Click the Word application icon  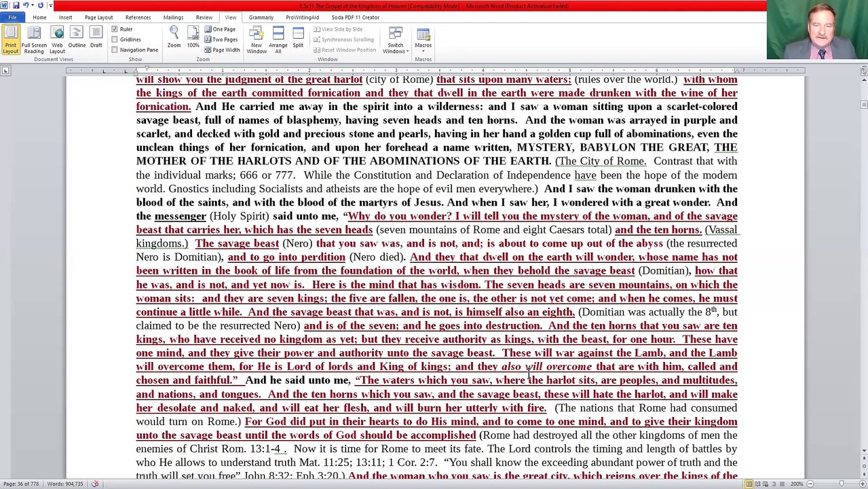(5, 5)
